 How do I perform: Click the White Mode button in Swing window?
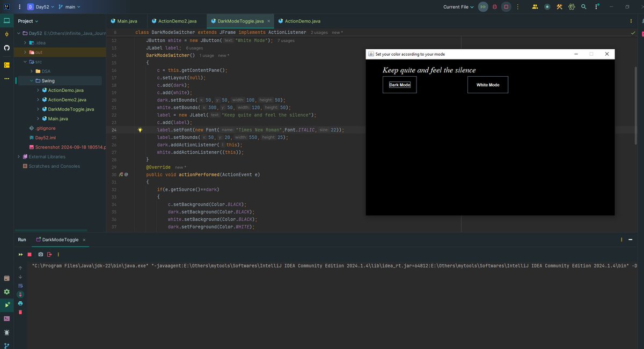tap(488, 85)
